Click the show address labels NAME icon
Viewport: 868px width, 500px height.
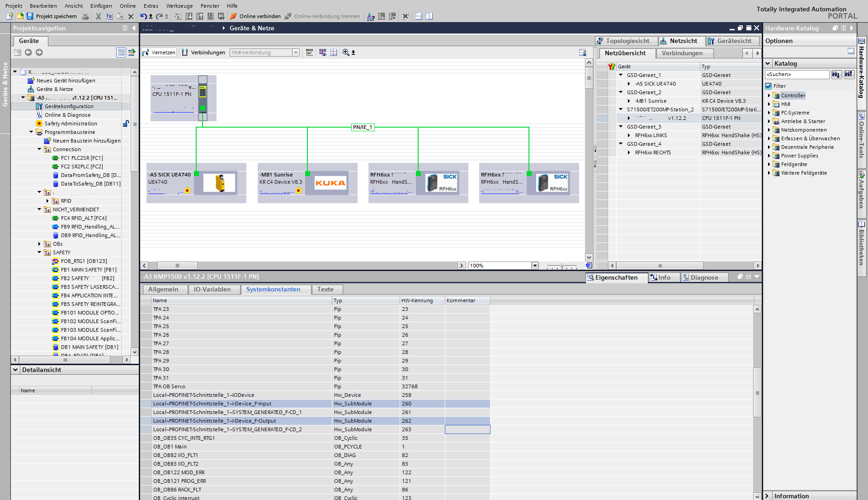(x=309, y=52)
